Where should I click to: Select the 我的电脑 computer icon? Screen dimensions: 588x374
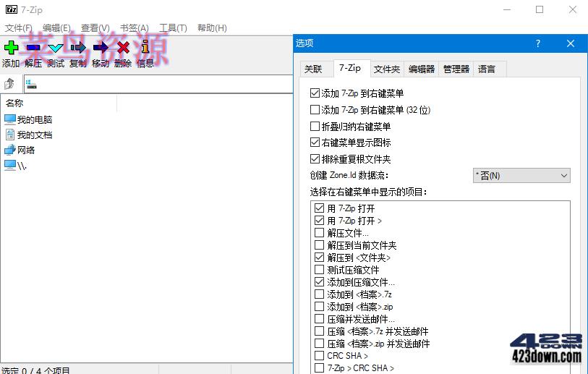tap(9, 119)
